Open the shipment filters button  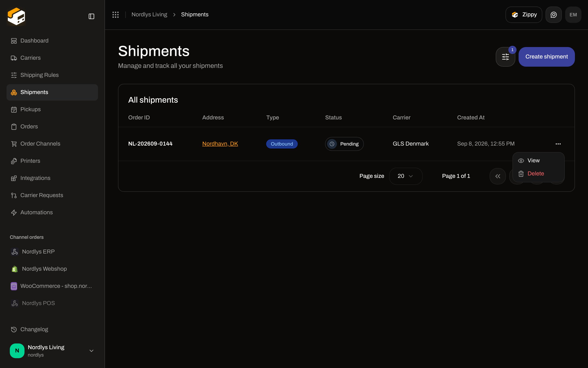pyautogui.click(x=505, y=57)
